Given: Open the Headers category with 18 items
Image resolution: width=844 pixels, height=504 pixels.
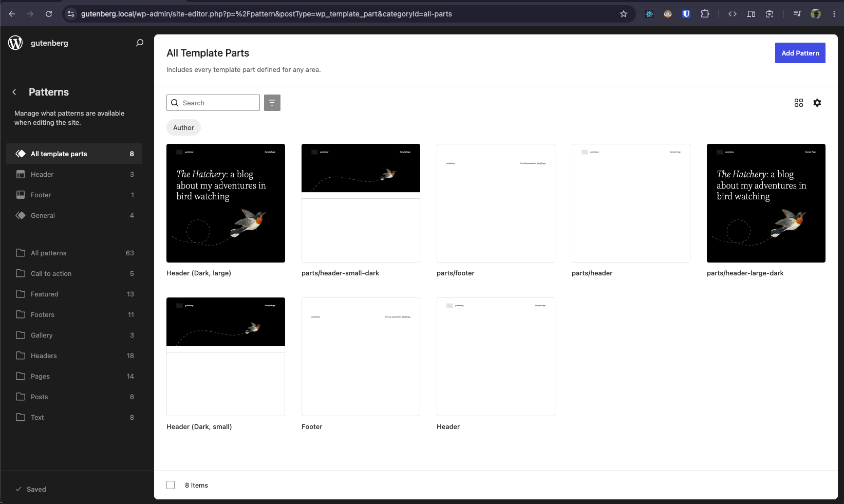Looking at the screenshot, I should (74, 356).
